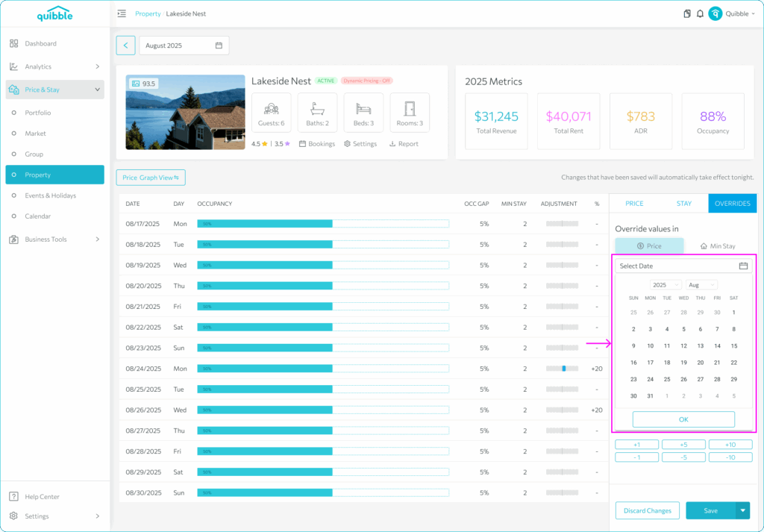Open the Save options dropdown arrow
764x532 pixels.
coord(742,510)
